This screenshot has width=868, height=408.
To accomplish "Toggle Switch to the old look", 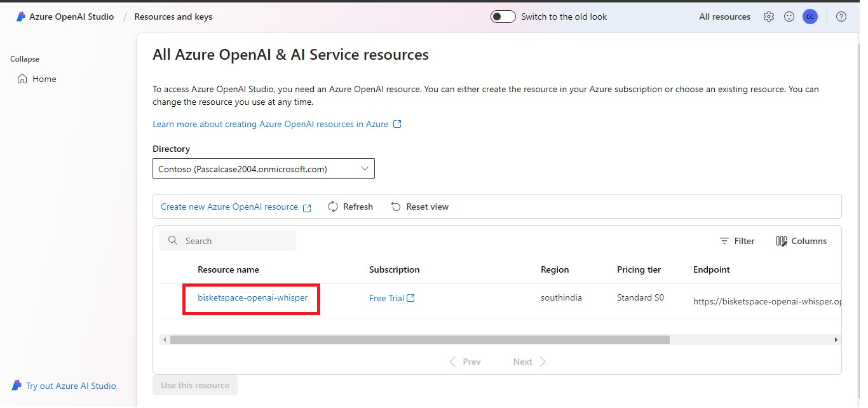I will tap(503, 17).
